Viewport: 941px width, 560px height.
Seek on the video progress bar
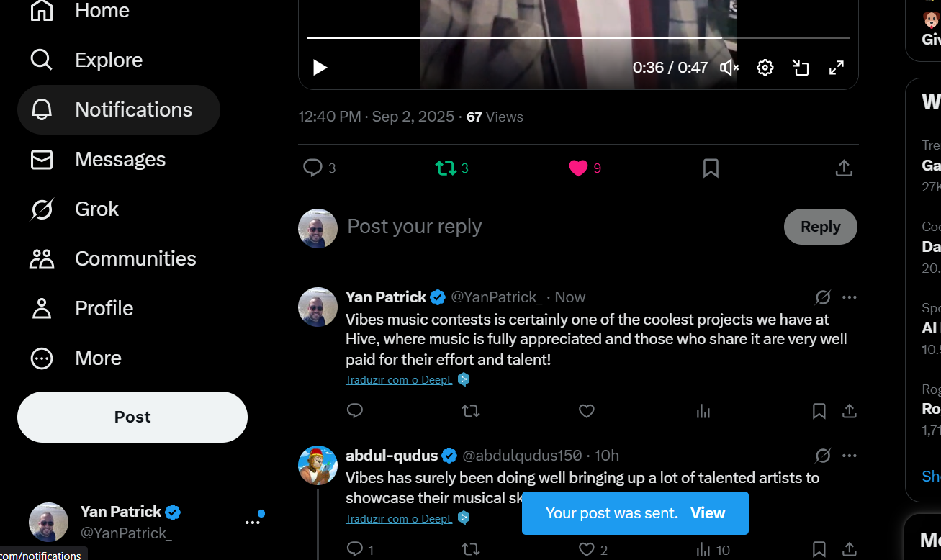point(578,37)
